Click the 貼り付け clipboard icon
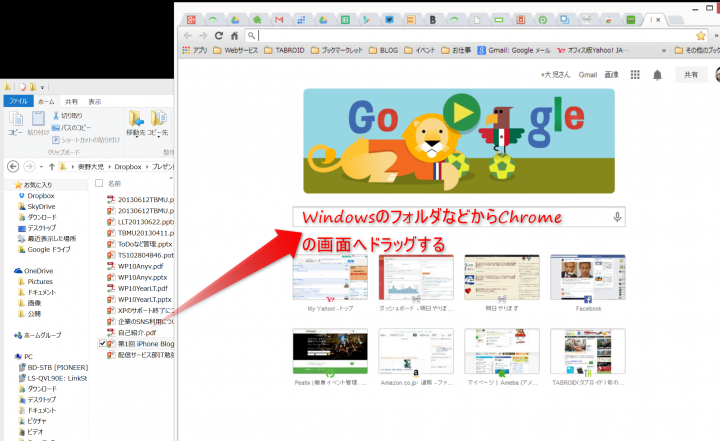This screenshot has width=720, height=441. 38,123
